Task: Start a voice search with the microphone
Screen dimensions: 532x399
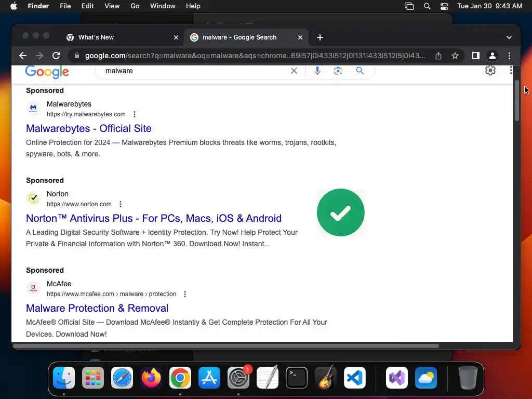Action: click(x=317, y=71)
